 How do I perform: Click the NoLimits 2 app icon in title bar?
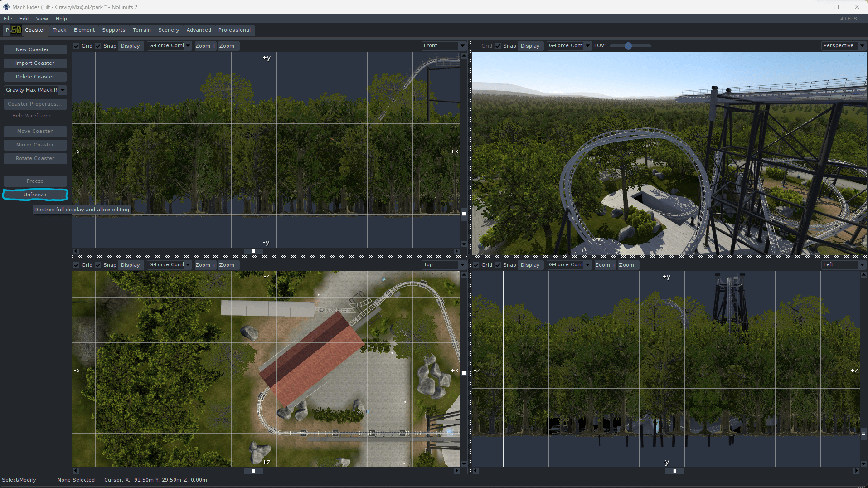click(6, 7)
